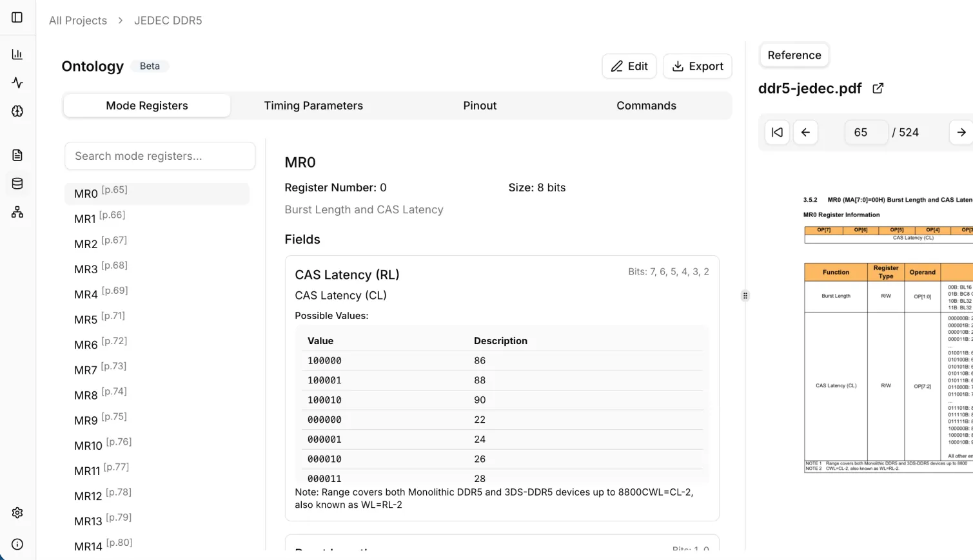
Task: Select MR0 in register list
Action: pyautogui.click(x=157, y=193)
